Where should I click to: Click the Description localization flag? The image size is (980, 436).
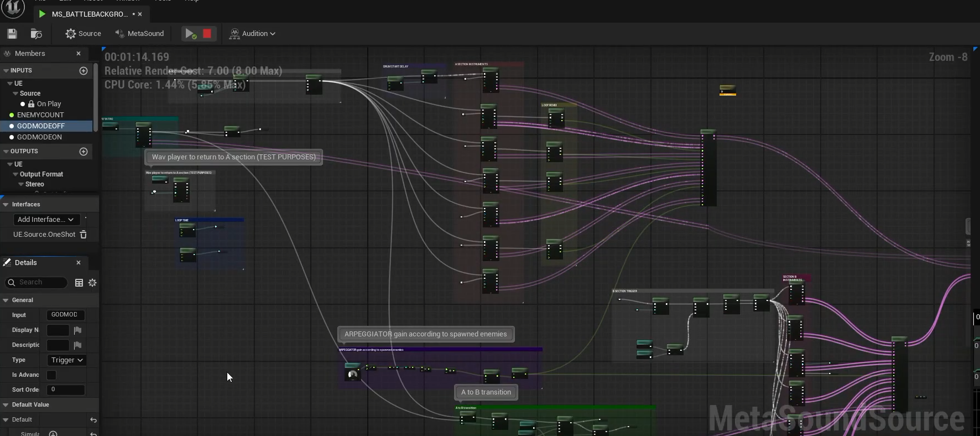(78, 345)
